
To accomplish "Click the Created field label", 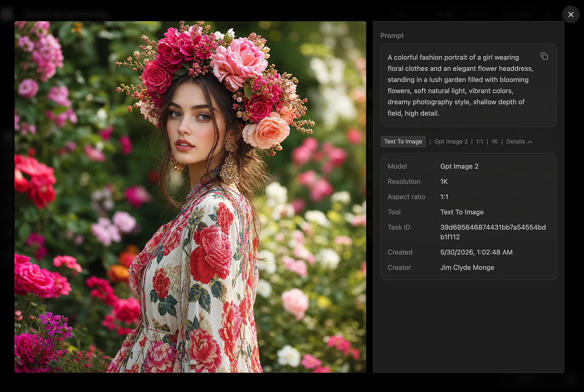I will coord(400,252).
